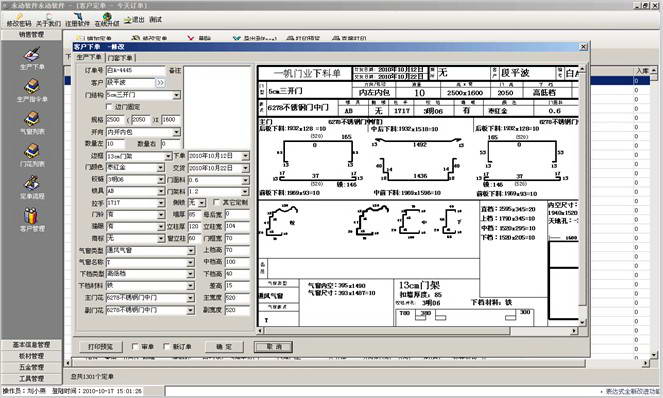Expand the 气窗类型 combo box
663x398 pixels.
click(x=191, y=251)
